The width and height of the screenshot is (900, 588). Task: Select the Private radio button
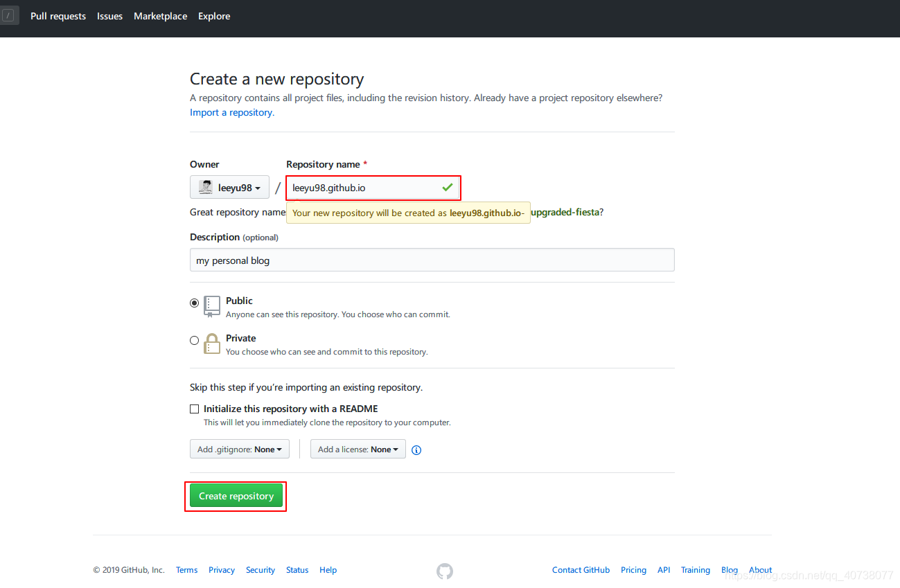194,340
